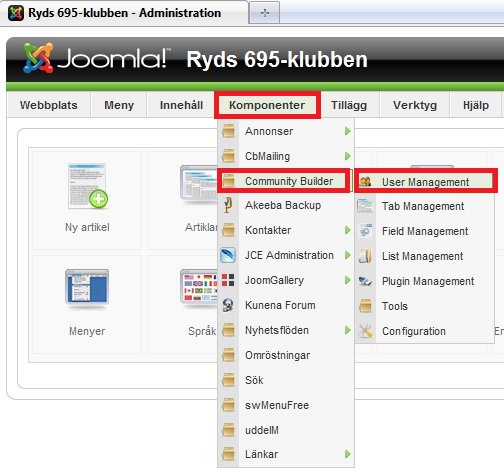Click the Joomla logo in header
The height and width of the screenshot is (476, 504).
tap(97, 59)
